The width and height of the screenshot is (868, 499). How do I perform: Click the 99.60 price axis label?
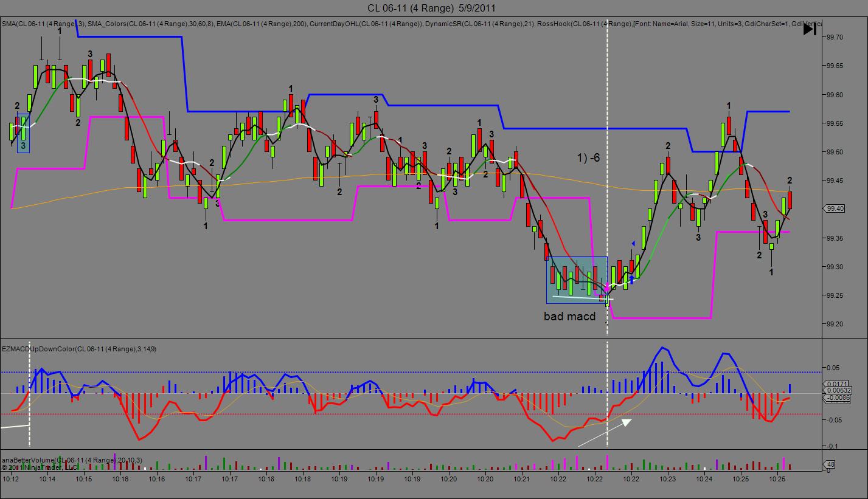tap(835, 95)
